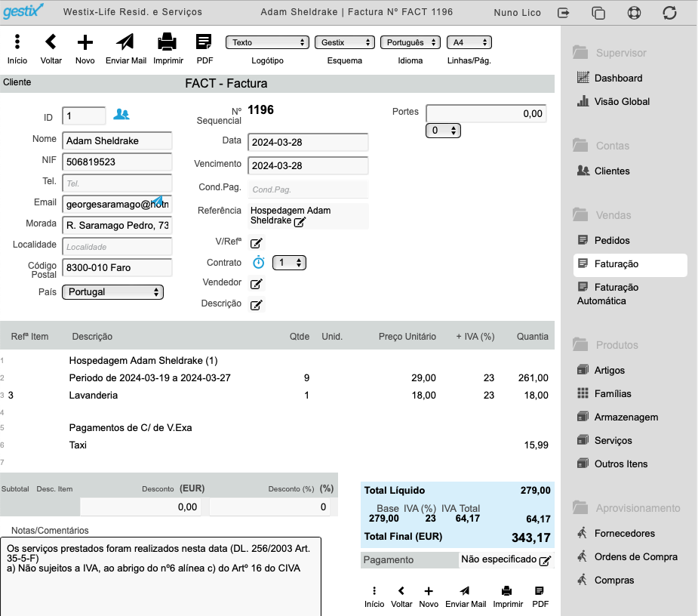Expand the País 'Portugal' dropdown
698x616 pixels.
(x=112, y=292)
